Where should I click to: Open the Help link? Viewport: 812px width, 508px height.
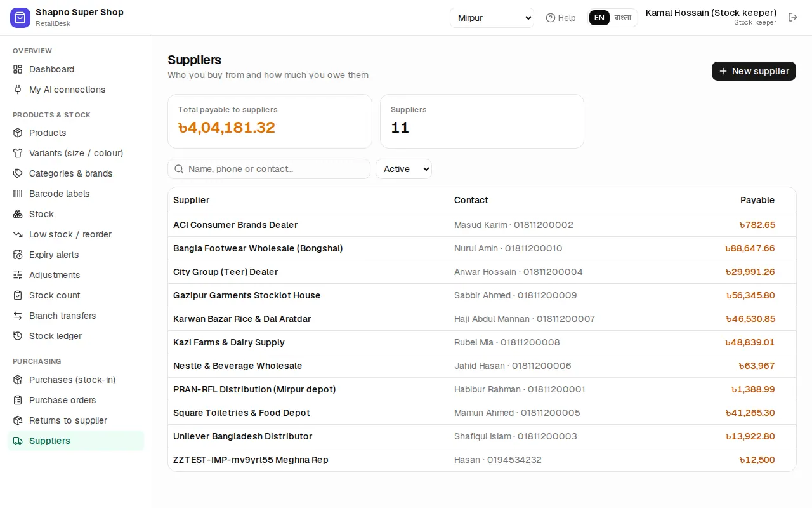561,18
